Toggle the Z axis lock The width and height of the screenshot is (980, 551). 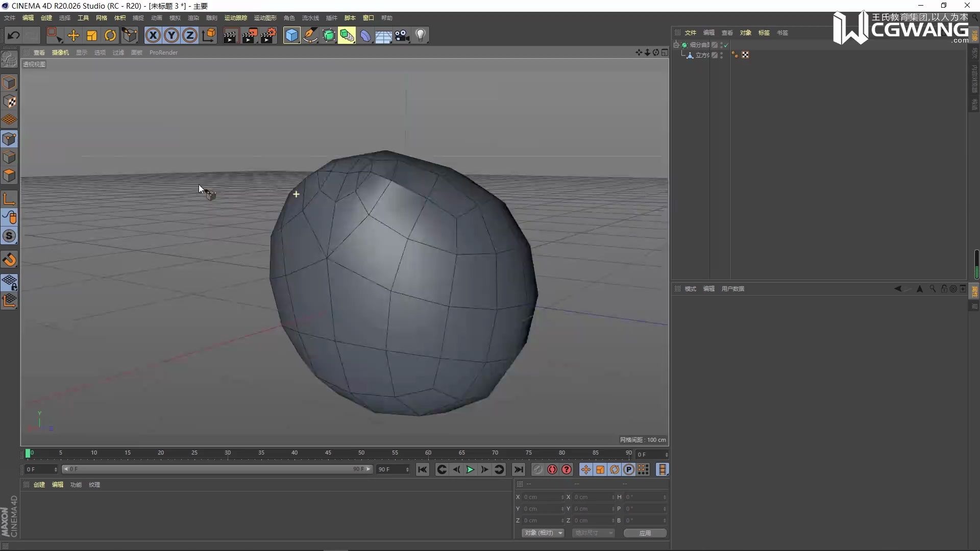[x=190, y=35]
